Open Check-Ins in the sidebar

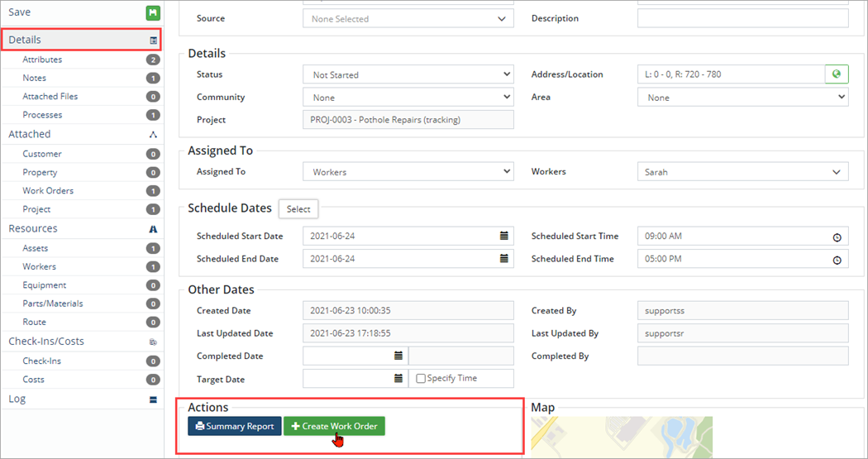pyautogui.click(x=41, y=361)
